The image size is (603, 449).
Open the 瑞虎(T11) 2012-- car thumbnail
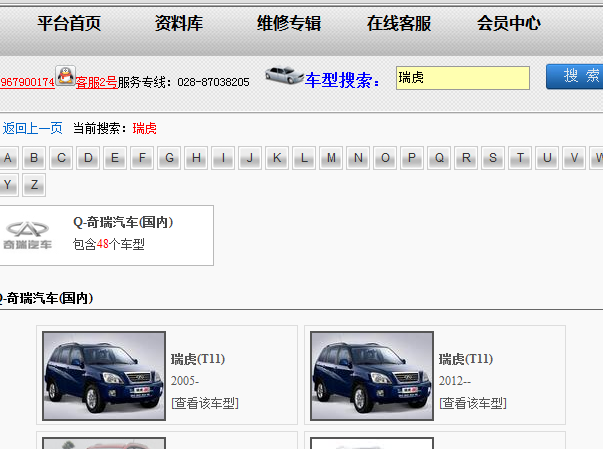pos(372,376)
